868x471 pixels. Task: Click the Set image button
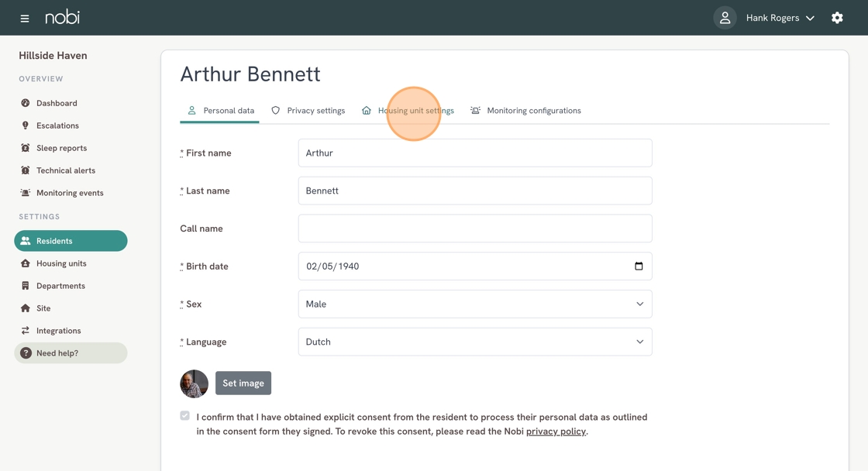[x=243, y=383]
